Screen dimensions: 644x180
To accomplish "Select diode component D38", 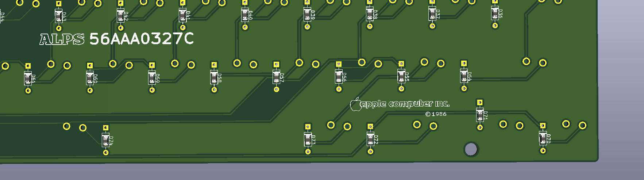I will click(x=370, y=14).
